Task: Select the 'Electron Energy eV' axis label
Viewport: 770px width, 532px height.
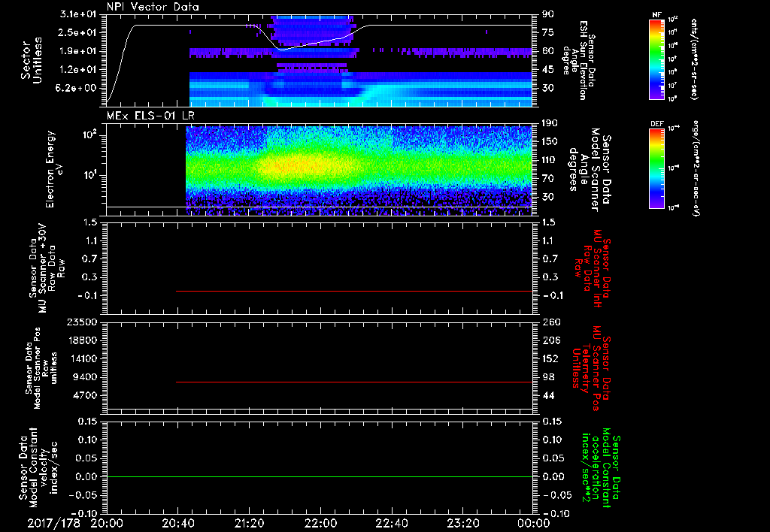Action: point(55,169)
